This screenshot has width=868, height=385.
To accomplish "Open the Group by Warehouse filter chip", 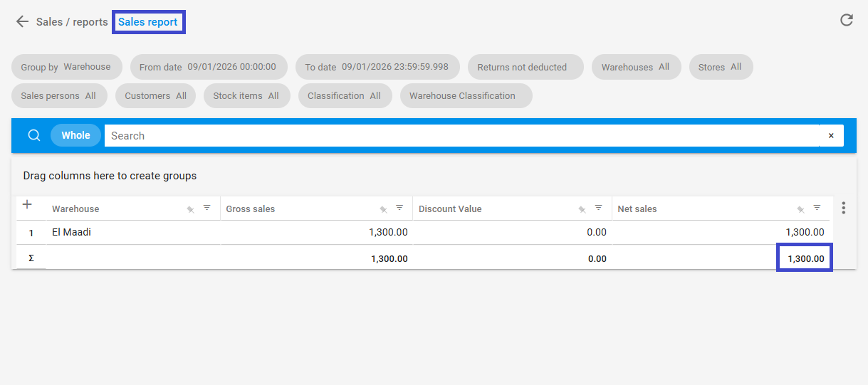I will click(x=66, y=67).
